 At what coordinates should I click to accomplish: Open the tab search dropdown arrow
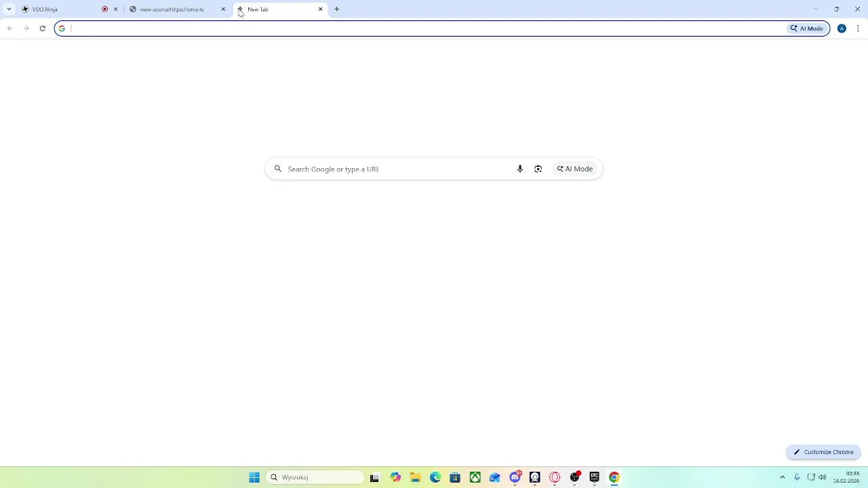pos(9,9)
